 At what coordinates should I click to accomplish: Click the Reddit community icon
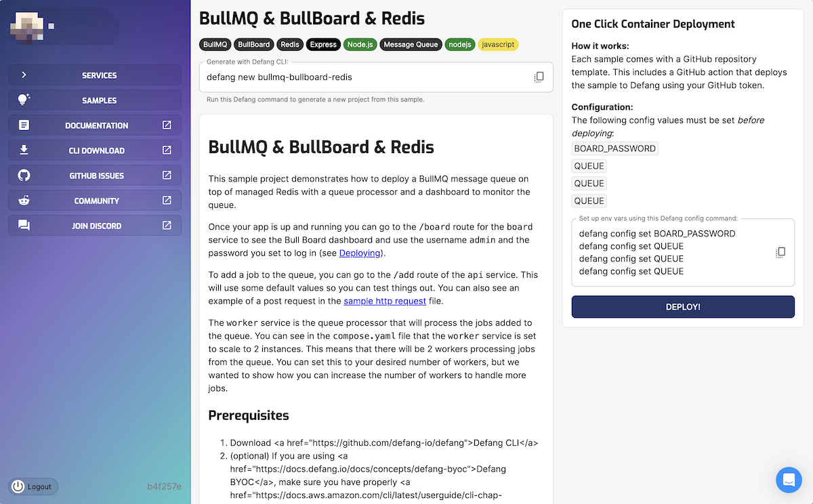[x=24, y=201]
